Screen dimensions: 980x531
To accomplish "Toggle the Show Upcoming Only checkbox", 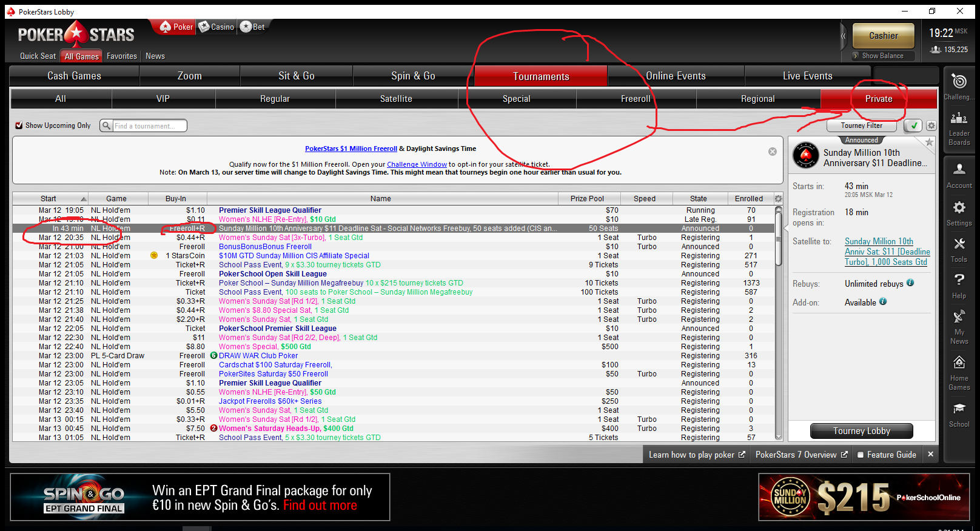I will click(x=19, y=125).
